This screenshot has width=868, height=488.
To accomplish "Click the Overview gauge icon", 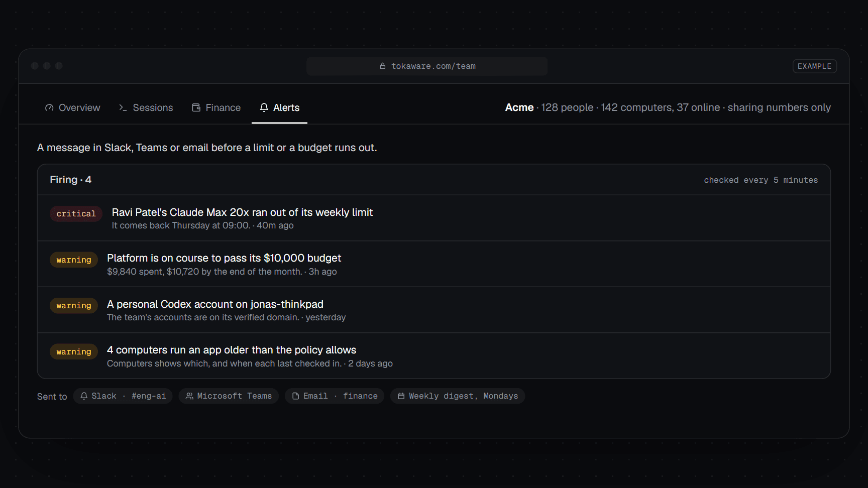I will pyautogui.click(x=49, y=107).
